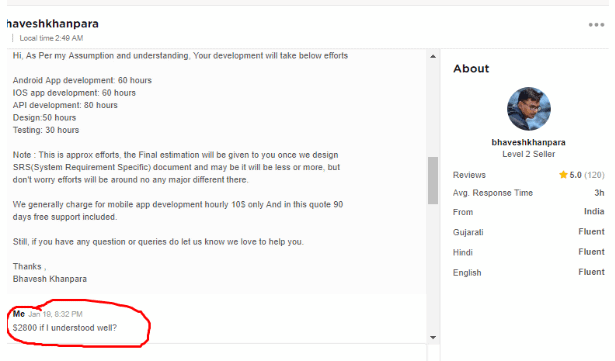Click the 'Gujarati' language label
This screenshot has height=361, width=615.
tap(468, 232)
